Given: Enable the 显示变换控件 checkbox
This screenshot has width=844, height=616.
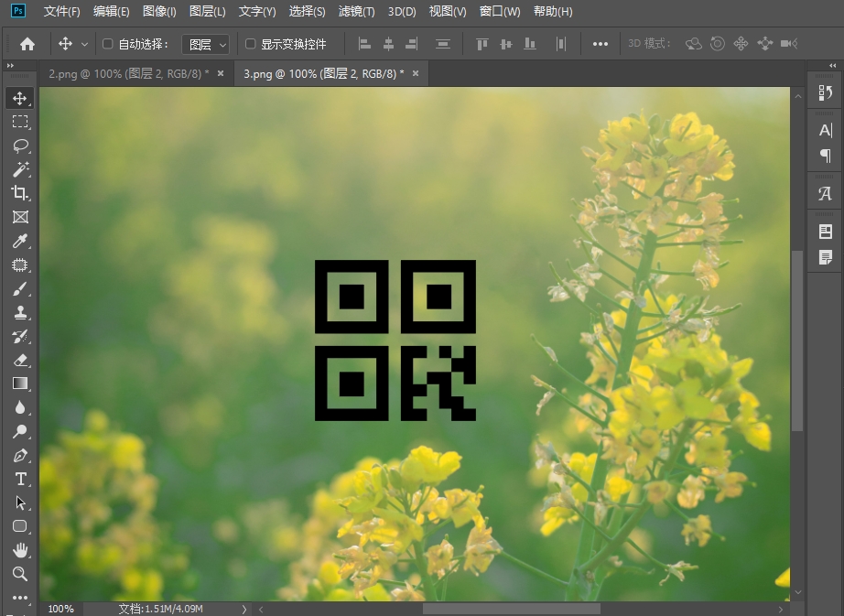Looking at the screenshot, I should [250, 44].
